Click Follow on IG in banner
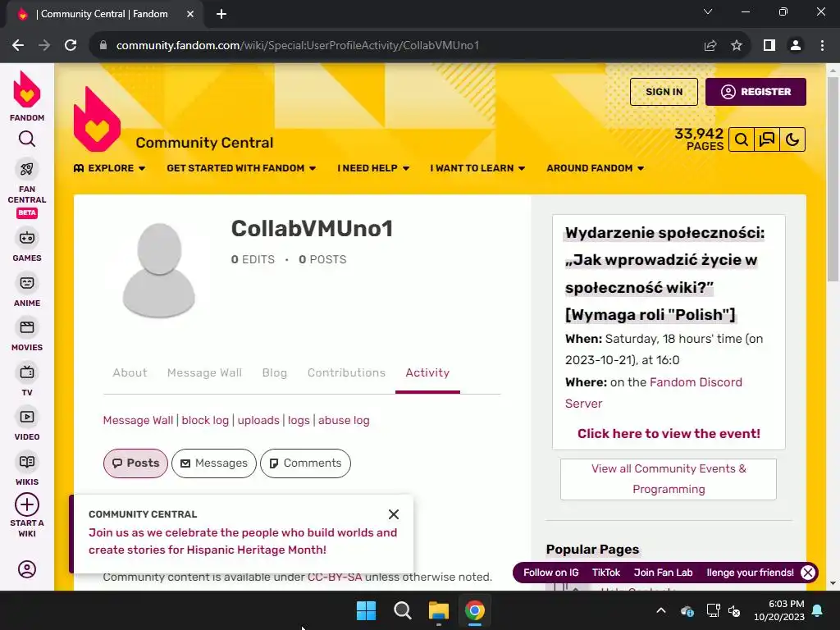Viewport: 840px width, 630px height. (550, 573)
